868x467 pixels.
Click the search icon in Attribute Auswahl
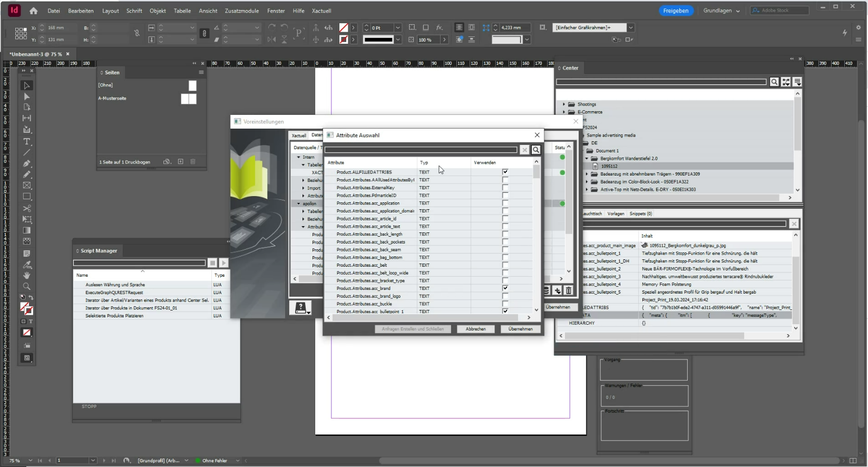[536, 150]
